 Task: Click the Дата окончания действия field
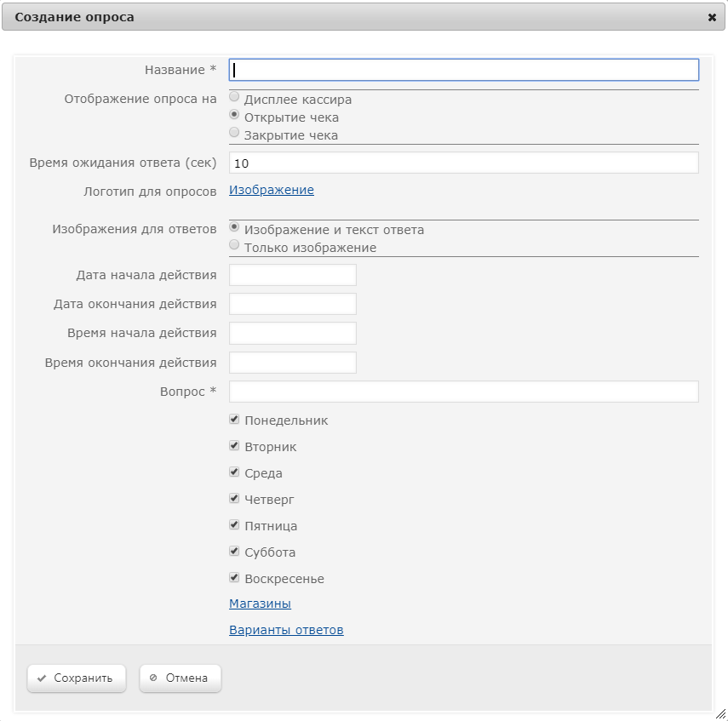[x=293, y=304]
